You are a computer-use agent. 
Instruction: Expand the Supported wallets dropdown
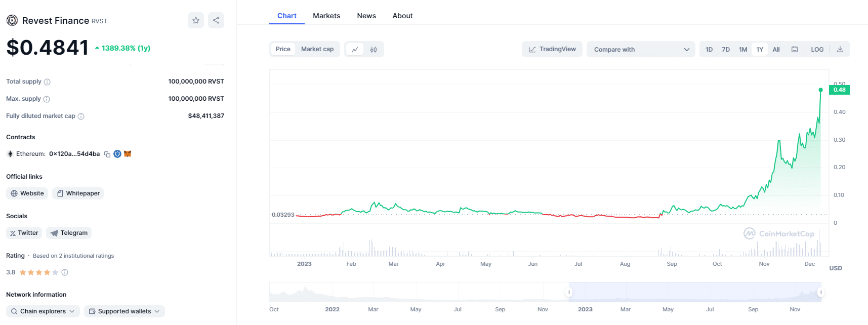coord(125,311)
